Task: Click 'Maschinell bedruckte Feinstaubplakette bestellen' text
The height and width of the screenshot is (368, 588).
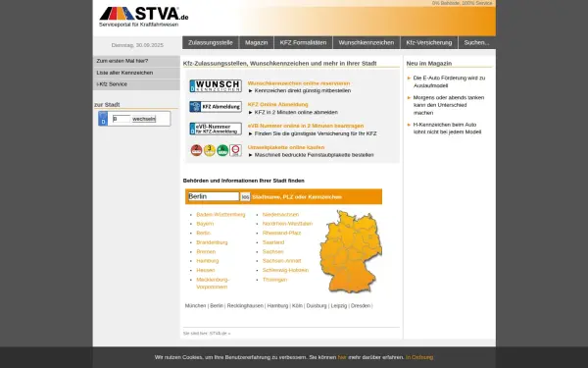Action: click(315, 155)
